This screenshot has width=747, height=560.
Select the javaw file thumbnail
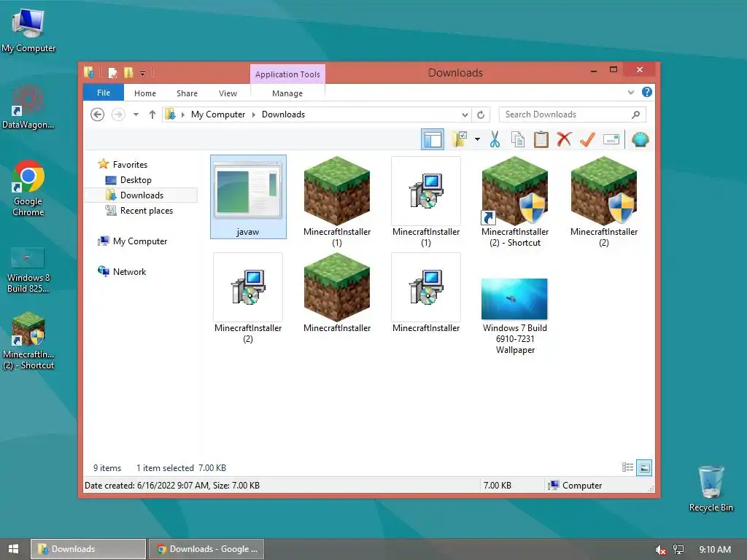click(x=248, y=197)
